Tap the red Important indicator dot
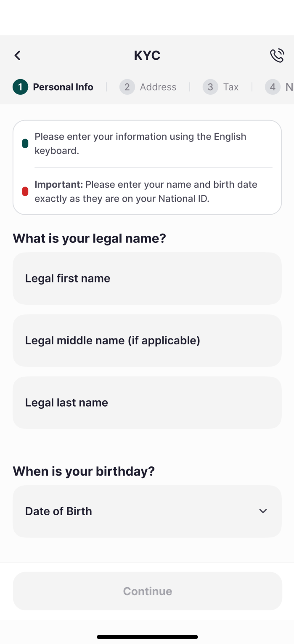This screenshot has width=294, height=644. tap(25, 192)
